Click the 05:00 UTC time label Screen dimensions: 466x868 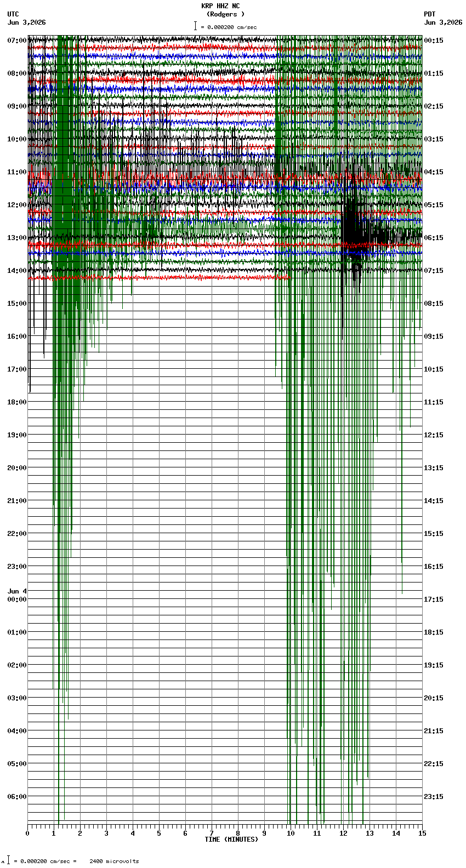17,764
